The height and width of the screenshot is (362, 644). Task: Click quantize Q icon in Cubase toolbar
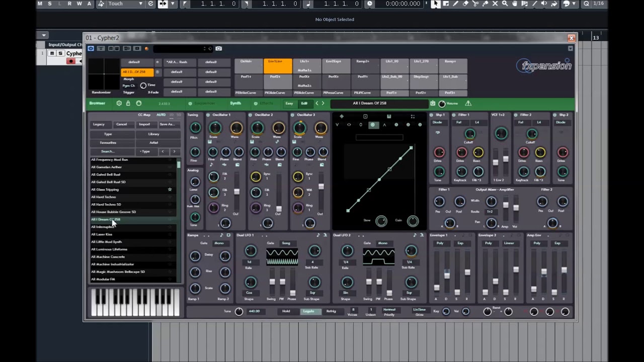point(586,4)
